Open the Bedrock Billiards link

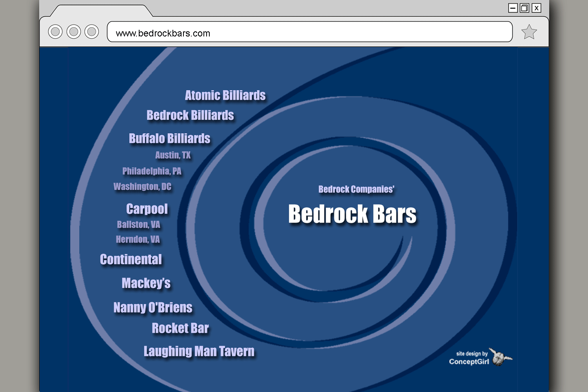point(190,115)
